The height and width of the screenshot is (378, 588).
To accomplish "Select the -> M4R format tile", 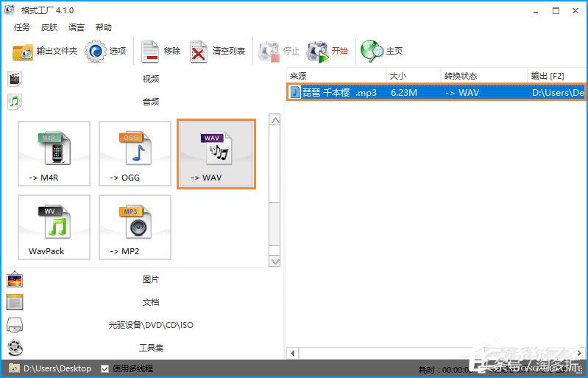I will tap(54, 153).
